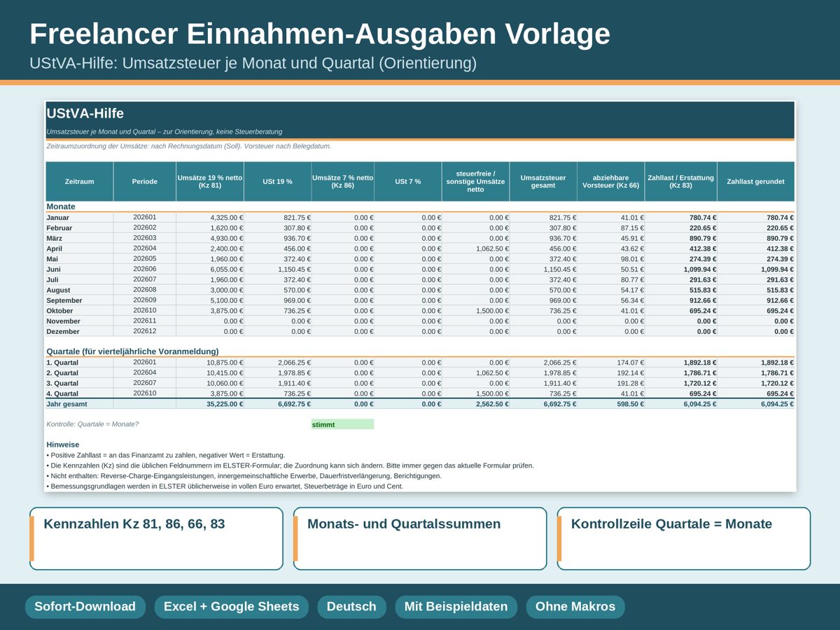Click the Februar value 1,620.00 €

210,228
